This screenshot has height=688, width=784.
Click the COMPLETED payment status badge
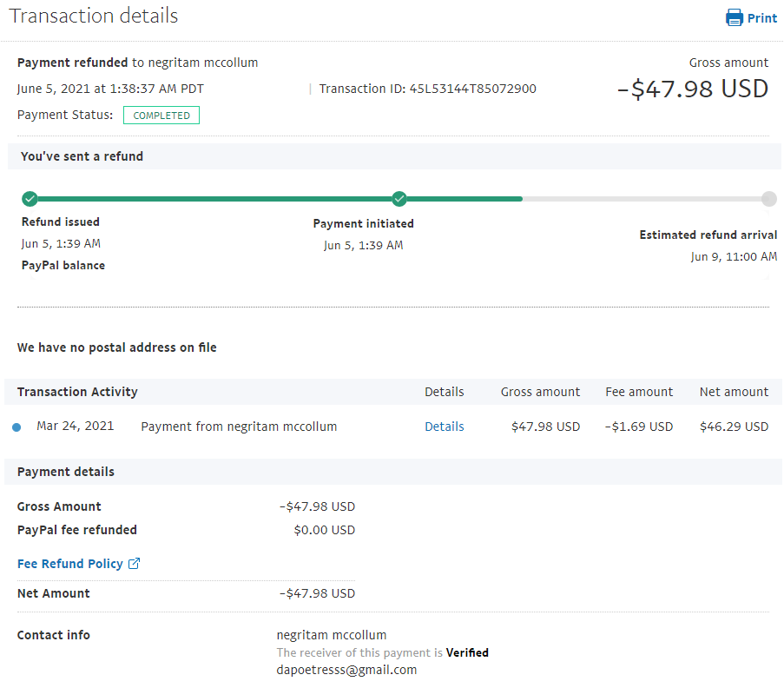[161, 116]
